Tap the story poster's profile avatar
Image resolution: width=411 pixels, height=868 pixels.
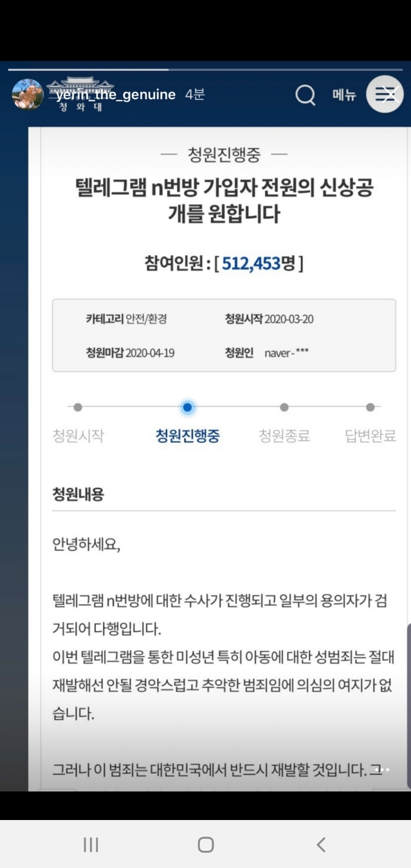tap(27, 95)
